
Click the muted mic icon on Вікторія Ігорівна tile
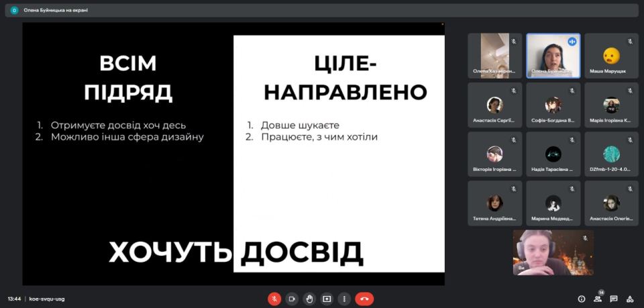[514, 140]
